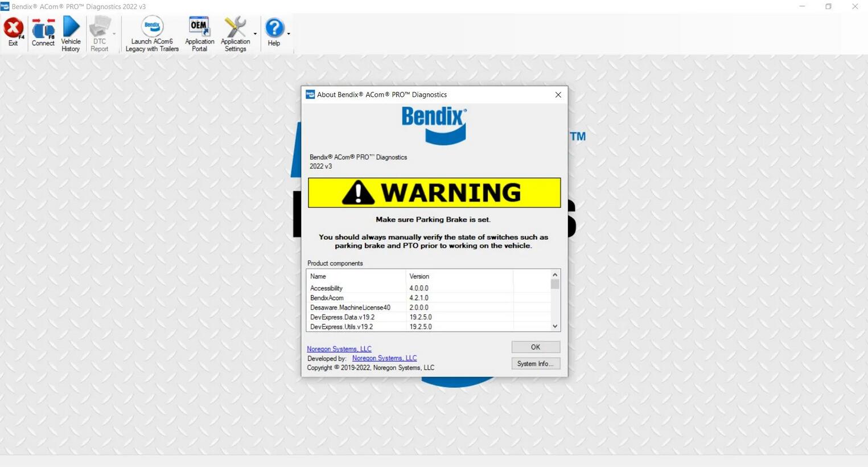Select the DevExpress.Data.v19.2 row
Viewport: 868px width, 467px height.
pyautogui.click(x=429, y=317)
